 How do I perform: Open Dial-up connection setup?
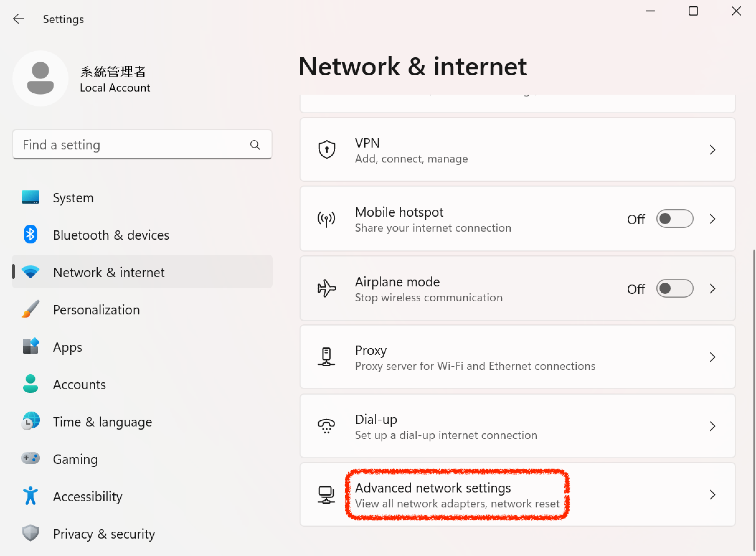click(446, 426)
